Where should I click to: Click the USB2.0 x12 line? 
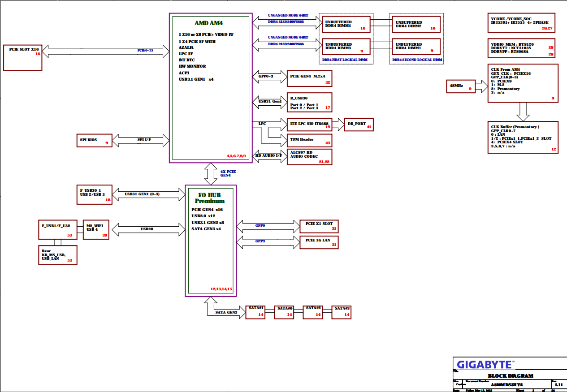(x=203, y=216)
